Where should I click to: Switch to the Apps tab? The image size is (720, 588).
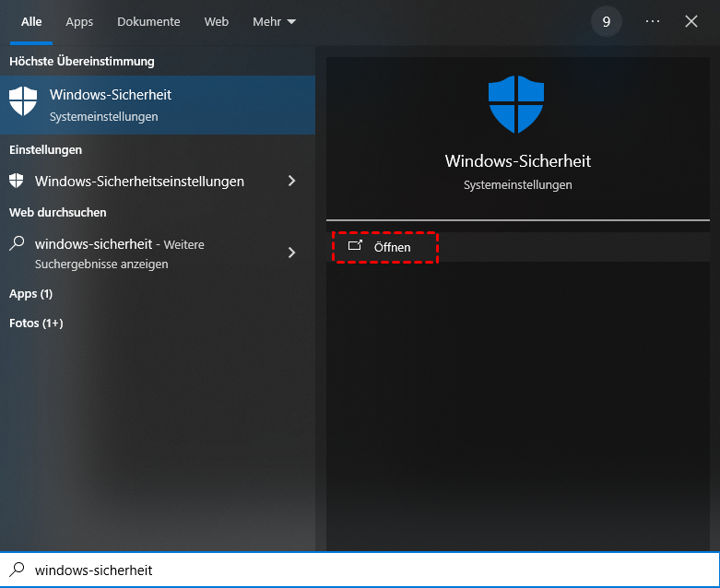[x=79, y=21]
